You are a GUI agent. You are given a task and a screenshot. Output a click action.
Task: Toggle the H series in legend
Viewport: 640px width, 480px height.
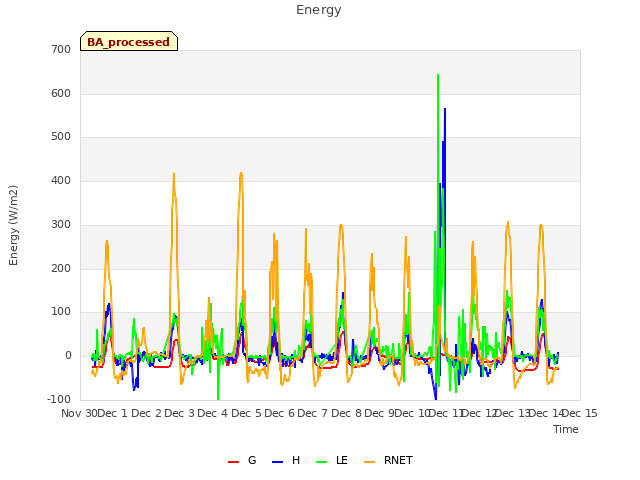[286, 461]
